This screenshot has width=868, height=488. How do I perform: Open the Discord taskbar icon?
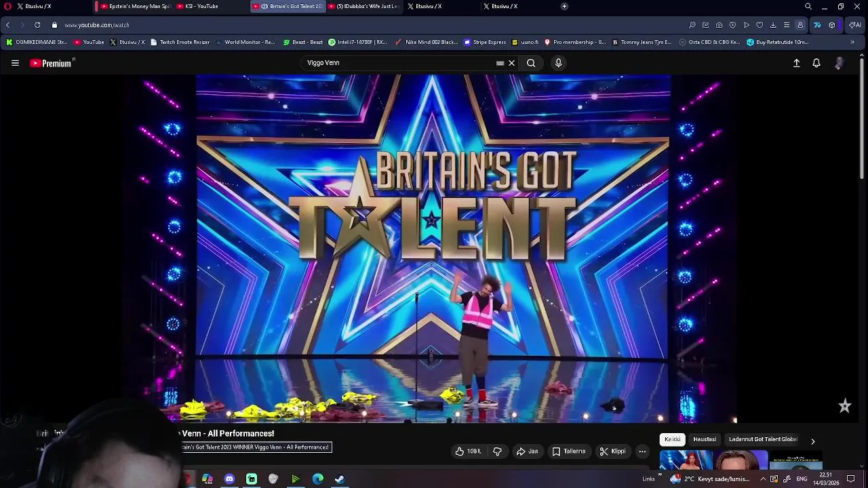pyautogui.click(x=229, y=479)
